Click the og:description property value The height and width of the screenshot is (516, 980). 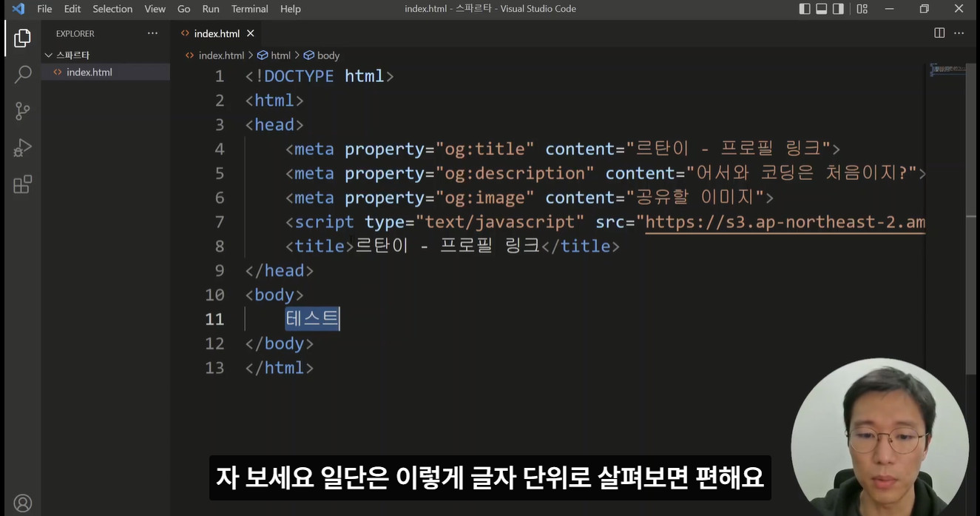pyautogui.click(x=515, y=173)
